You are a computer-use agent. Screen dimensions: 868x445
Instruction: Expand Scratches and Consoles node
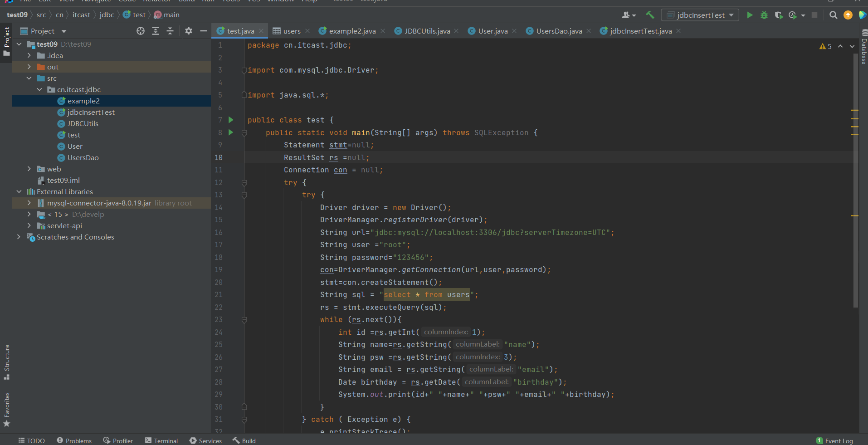pyautogui.click(x=19, y=237)
